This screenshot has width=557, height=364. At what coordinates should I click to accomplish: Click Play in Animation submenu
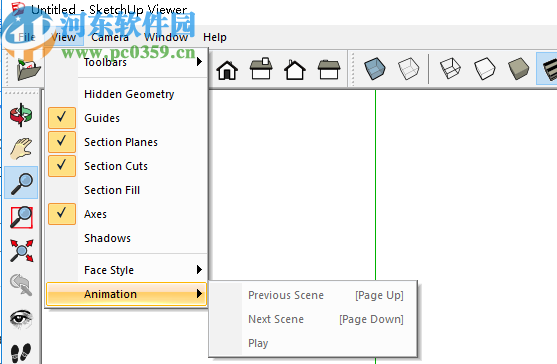[x=313, y=343]
